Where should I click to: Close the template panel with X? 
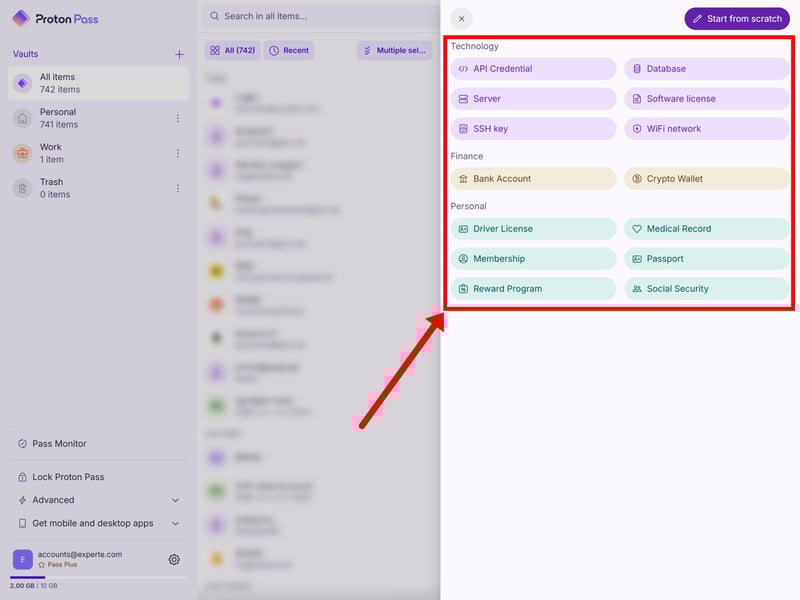[461, 19]
